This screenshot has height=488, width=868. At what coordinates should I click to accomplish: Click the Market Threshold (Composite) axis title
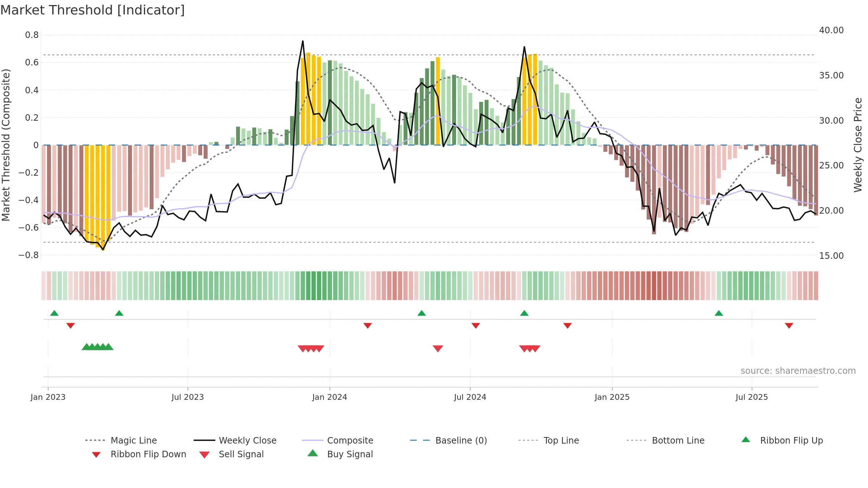pyautogui.click(x=6, y=145)
